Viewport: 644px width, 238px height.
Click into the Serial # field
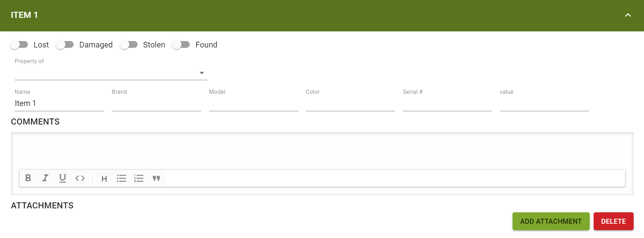(x=447, y=103)
